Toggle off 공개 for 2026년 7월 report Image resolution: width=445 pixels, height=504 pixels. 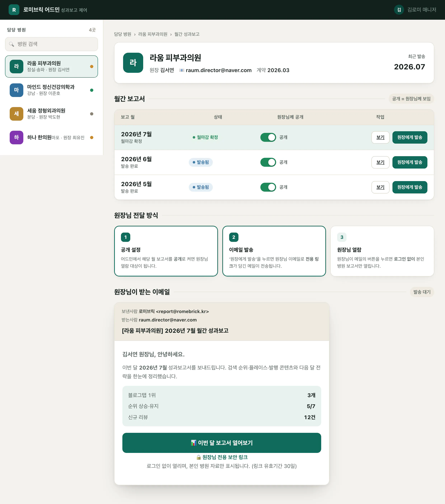(x=268, y=137)
